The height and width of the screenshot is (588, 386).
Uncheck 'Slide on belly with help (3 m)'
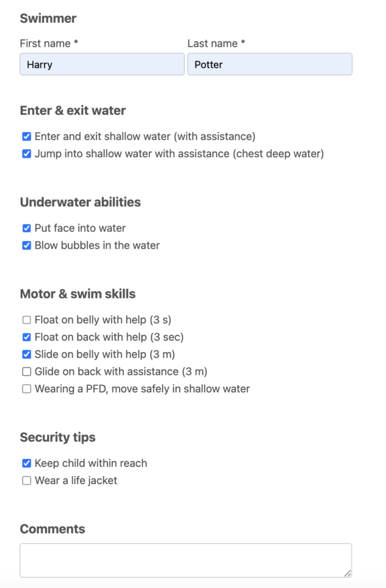pyautogui.click(x=26, y=354)
